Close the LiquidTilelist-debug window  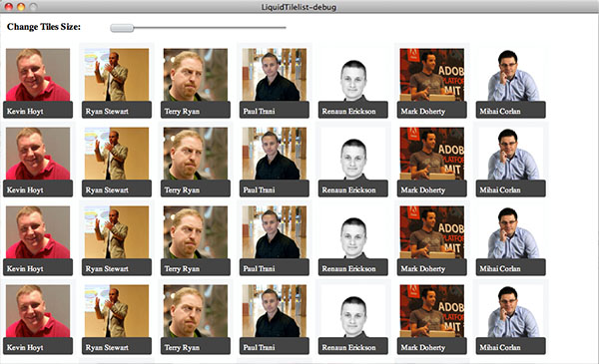pos(8,7)
